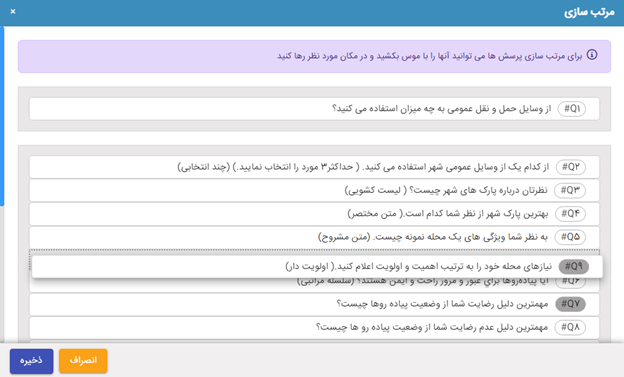Click the dark #Q9 badge on dragged row

click(573, 266)
